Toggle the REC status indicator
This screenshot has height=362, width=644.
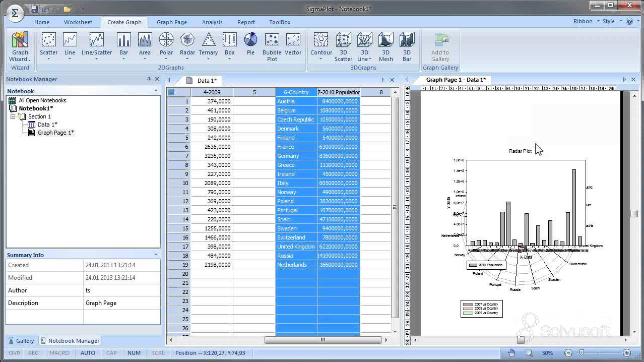coord(33,353)
